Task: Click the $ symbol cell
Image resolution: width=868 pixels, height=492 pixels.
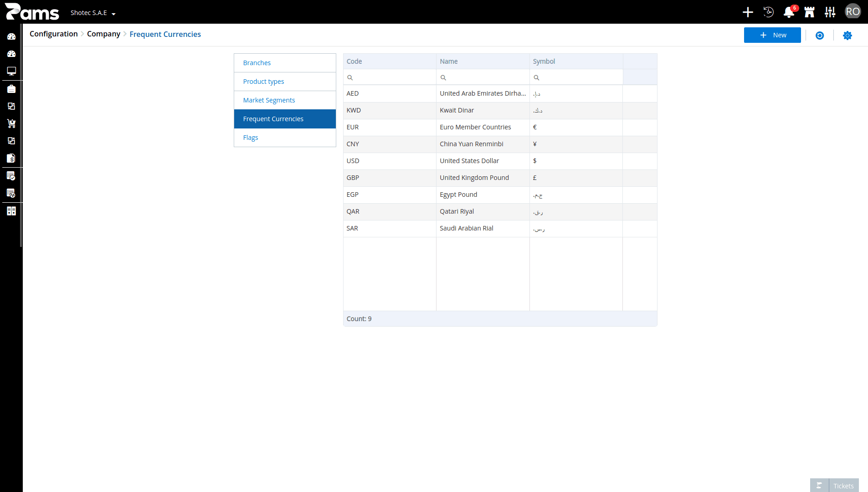Action: 576,161
